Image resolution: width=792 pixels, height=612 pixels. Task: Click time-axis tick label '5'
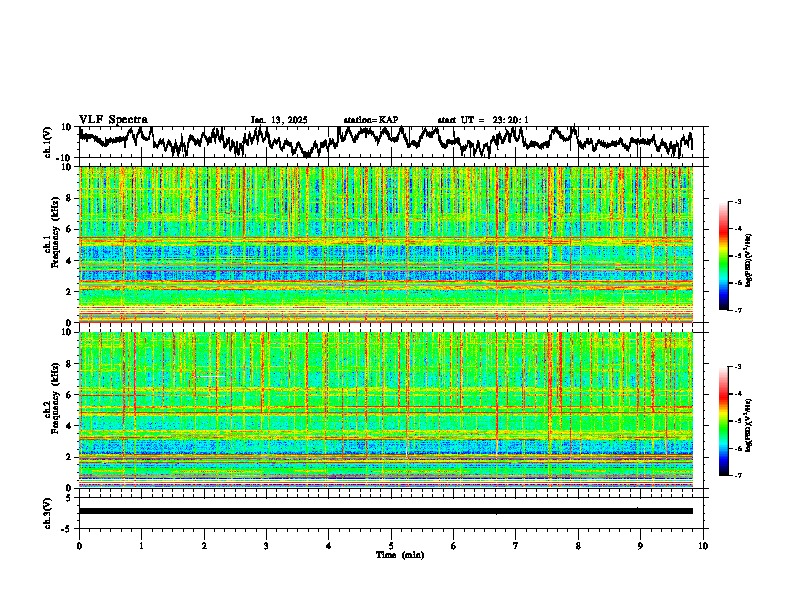coord(391,546)
